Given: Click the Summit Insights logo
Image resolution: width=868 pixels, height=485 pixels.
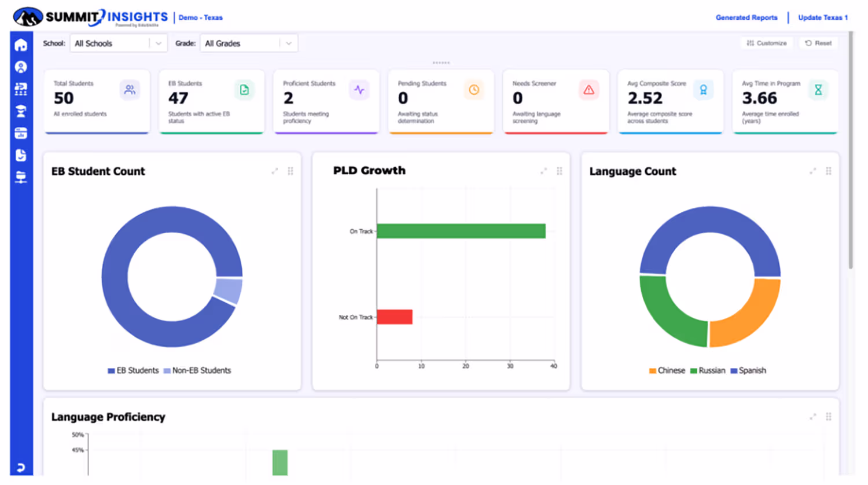Looking at the screenshot, I should click(90, 17).
